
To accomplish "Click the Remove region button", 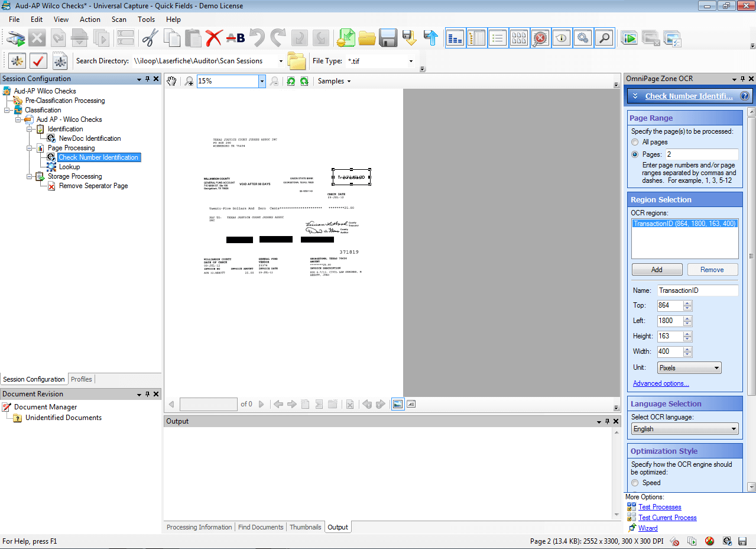I will 712,270.
